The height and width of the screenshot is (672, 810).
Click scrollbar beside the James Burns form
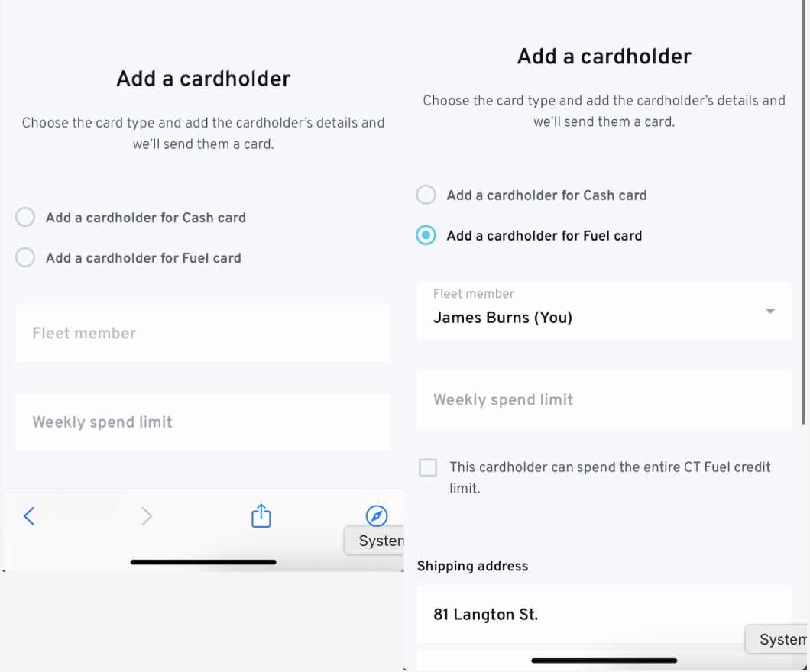pos(802,229)
